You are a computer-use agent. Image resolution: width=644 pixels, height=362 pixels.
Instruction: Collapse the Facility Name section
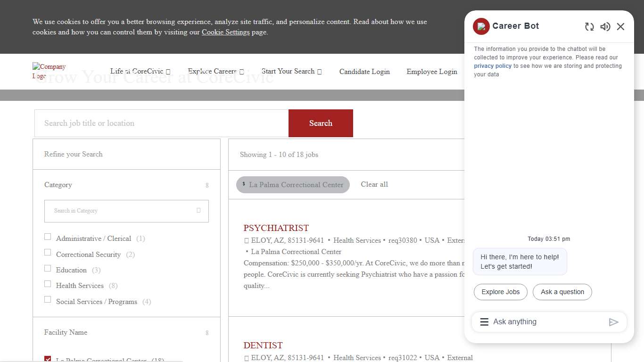click(206, 333)
